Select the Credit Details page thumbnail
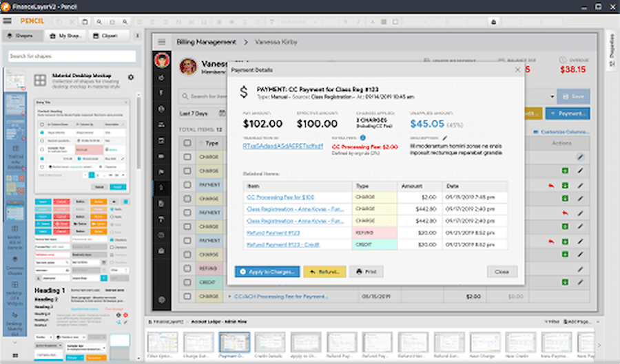Image resolution: width=620 pixels, height=364 pixels. tap(270, 343)
